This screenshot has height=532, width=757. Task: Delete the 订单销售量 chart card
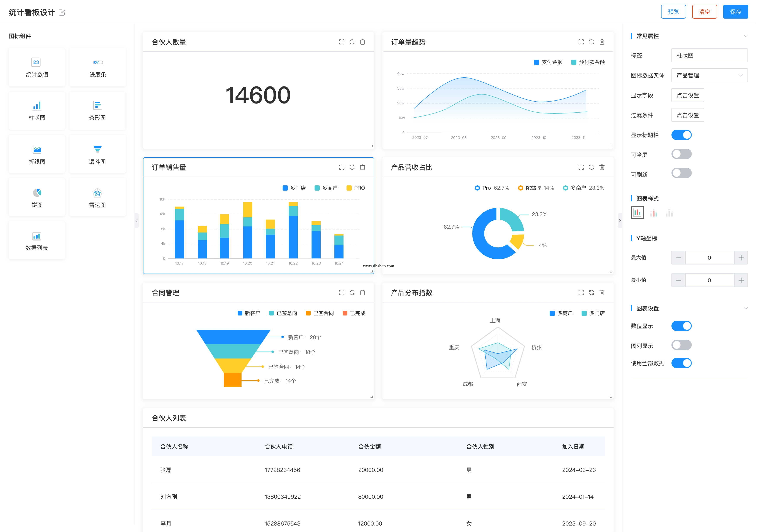tap(362, 167)
